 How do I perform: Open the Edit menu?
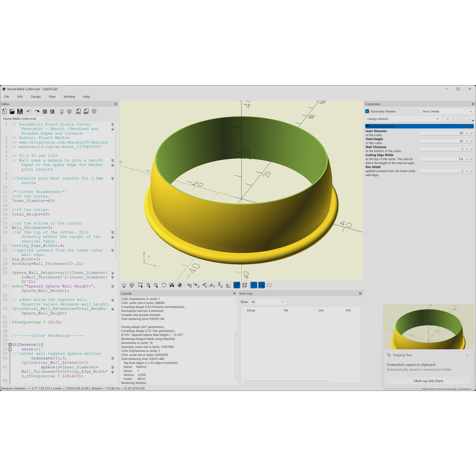20,97
